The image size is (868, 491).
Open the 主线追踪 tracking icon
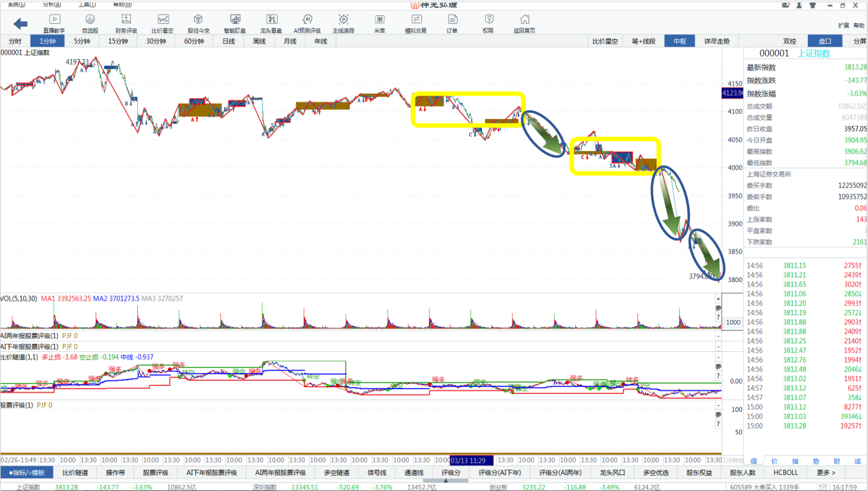pyautogui.click(x=343, y=24)
